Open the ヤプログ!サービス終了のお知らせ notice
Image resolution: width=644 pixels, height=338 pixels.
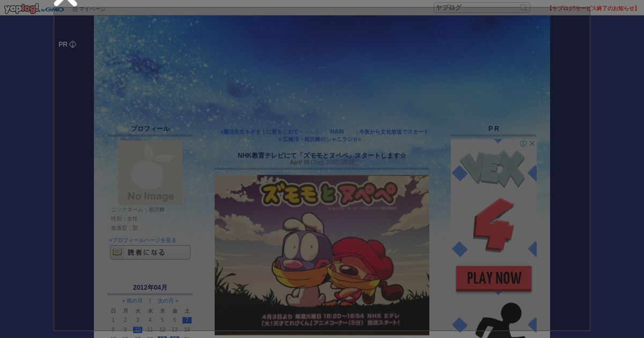[594, 8]
